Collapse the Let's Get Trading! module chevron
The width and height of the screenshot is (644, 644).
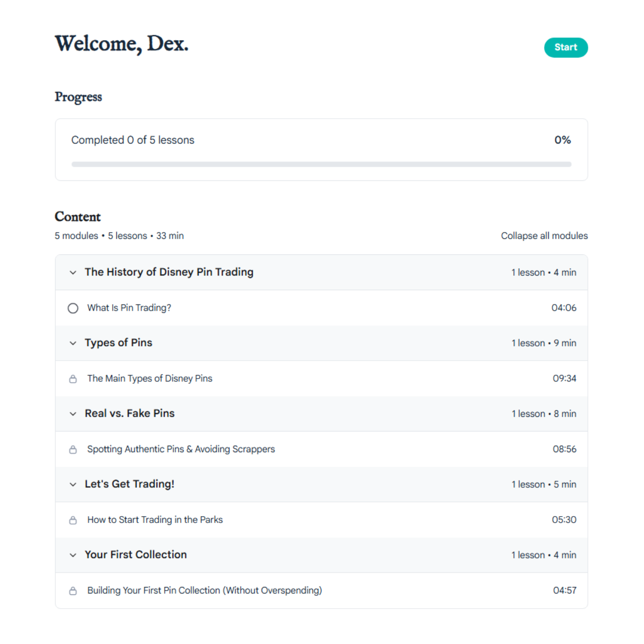click(x=73, y=484)
